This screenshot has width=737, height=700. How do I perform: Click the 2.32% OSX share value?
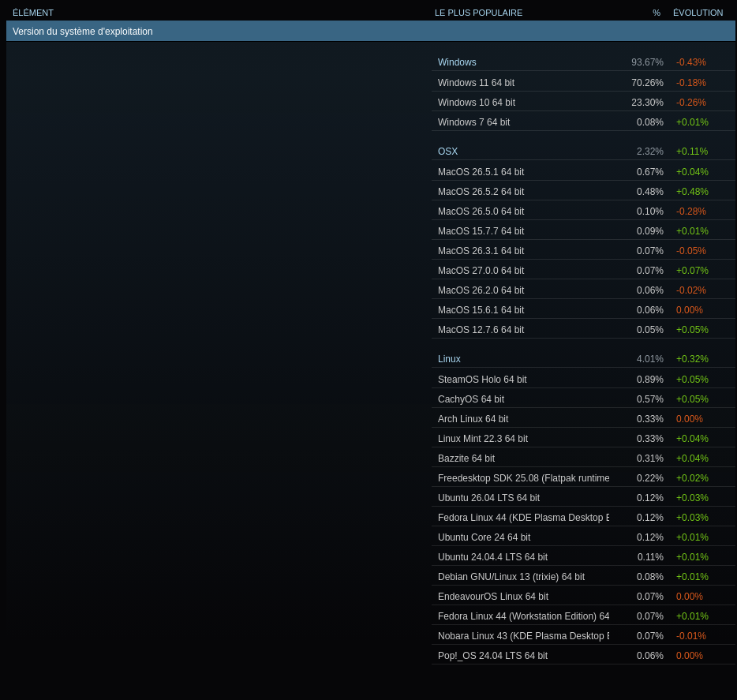click(650, 151)
